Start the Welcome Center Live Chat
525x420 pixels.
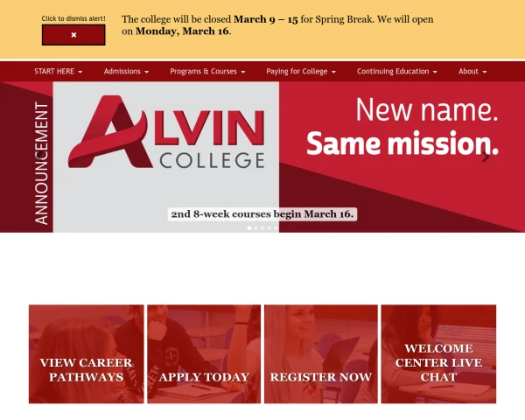tap(438, 354)
